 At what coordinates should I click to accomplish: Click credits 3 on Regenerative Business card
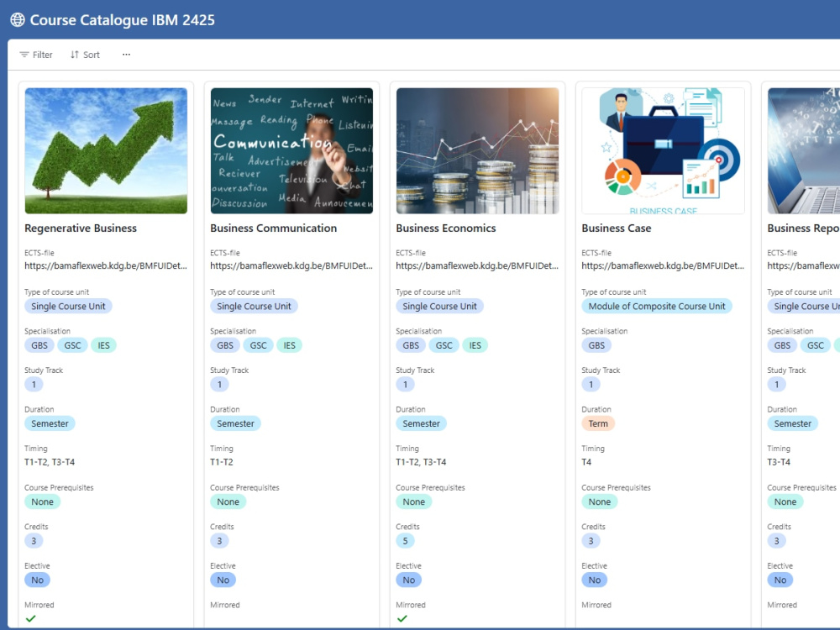click(x=34, y=541)
